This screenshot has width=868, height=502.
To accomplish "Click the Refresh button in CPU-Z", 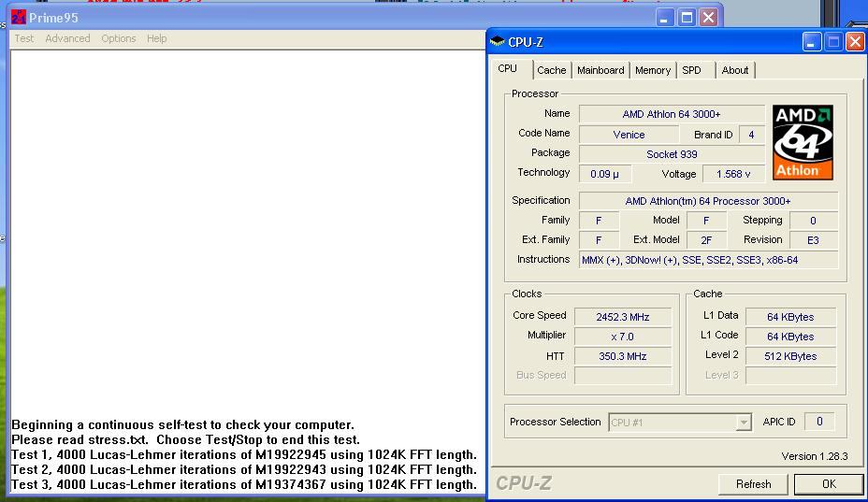I will (753, 484).
